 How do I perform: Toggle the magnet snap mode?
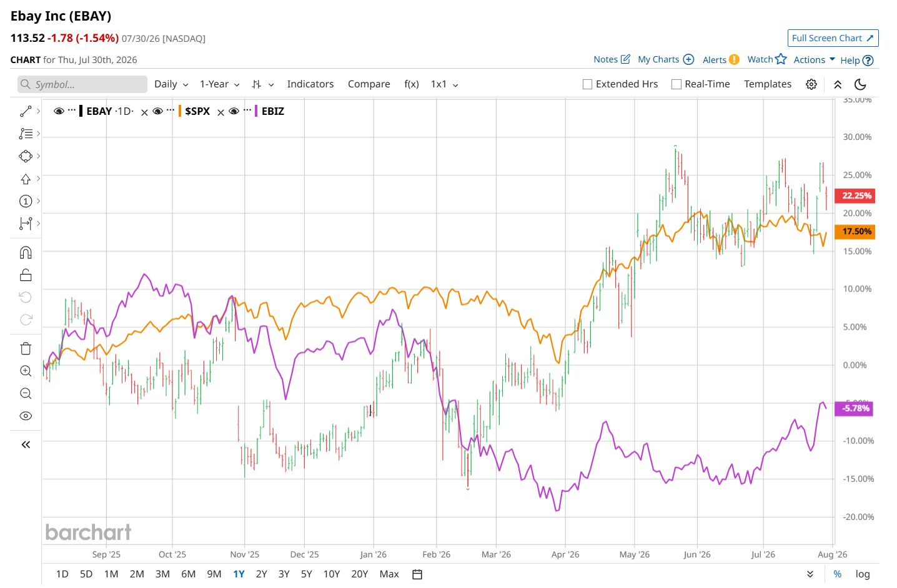coord(26,252)
